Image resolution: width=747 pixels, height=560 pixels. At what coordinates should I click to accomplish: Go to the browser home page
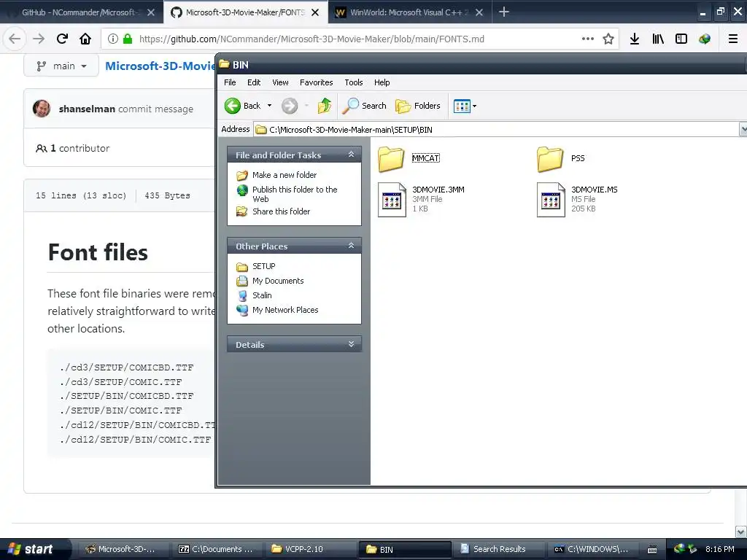(x=85, y=39)
